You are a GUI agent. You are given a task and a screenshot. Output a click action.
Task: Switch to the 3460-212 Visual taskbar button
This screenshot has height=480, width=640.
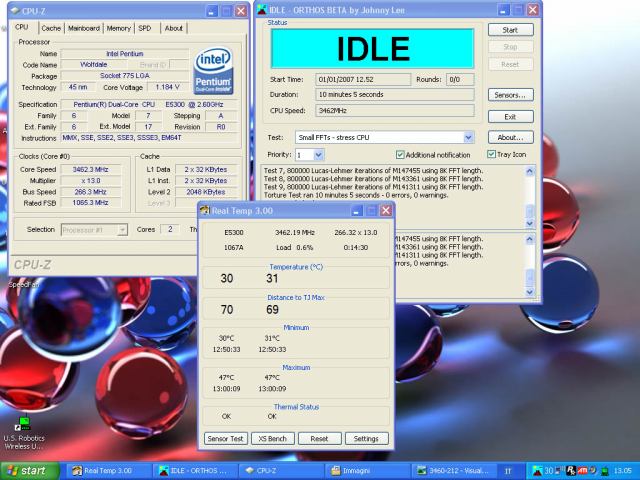click(452, 471)
